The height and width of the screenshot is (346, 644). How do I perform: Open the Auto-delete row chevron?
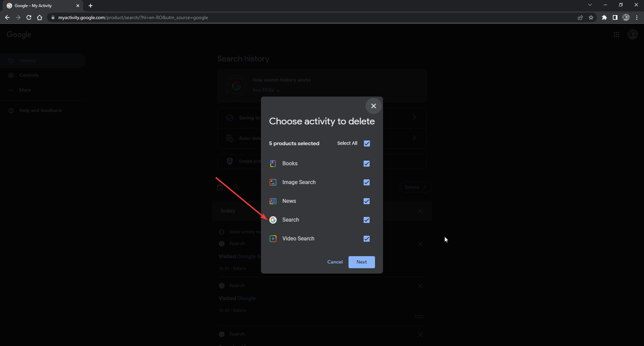[414, 138]
